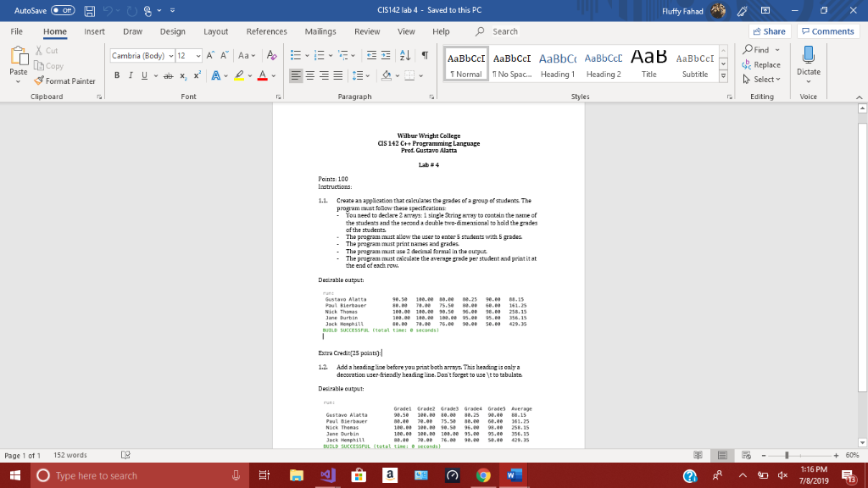
Task: Open Visual Studio from taskbar
Action: pos(328,475)
